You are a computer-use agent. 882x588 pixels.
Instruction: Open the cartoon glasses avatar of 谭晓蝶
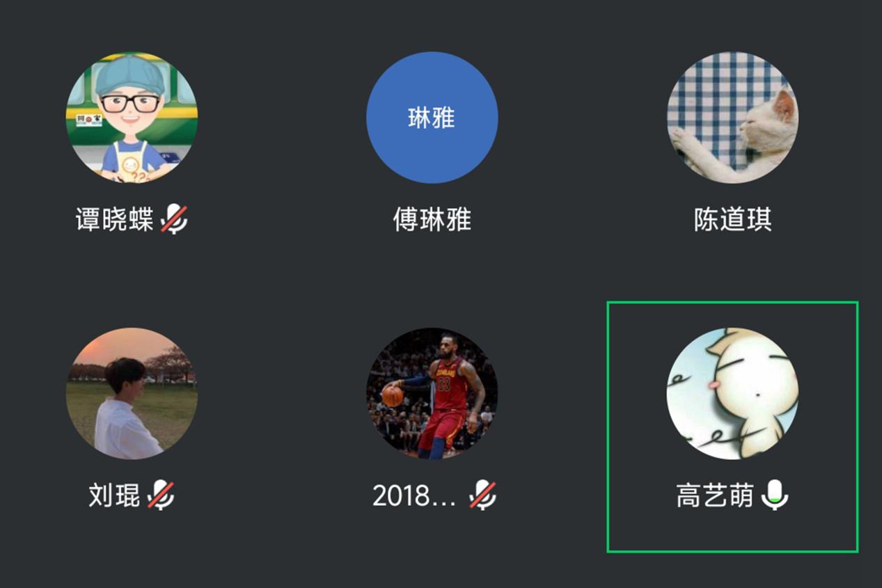pos(132,118)
